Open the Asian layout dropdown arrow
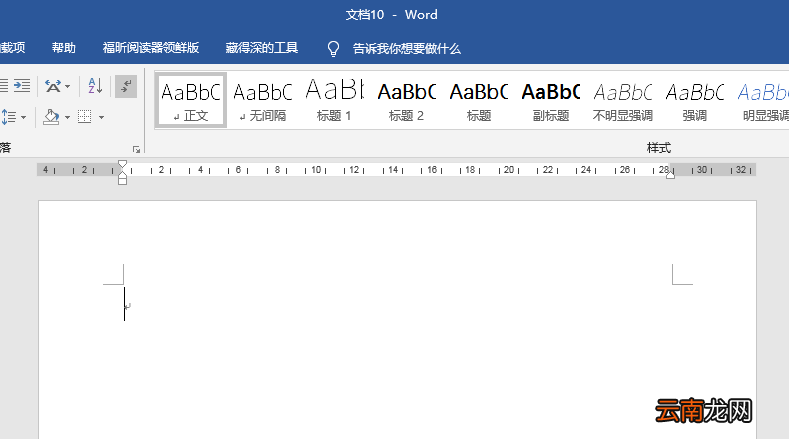Image resolution: width=789 pixels, height=439 pixels. click(x=67, y=87)
